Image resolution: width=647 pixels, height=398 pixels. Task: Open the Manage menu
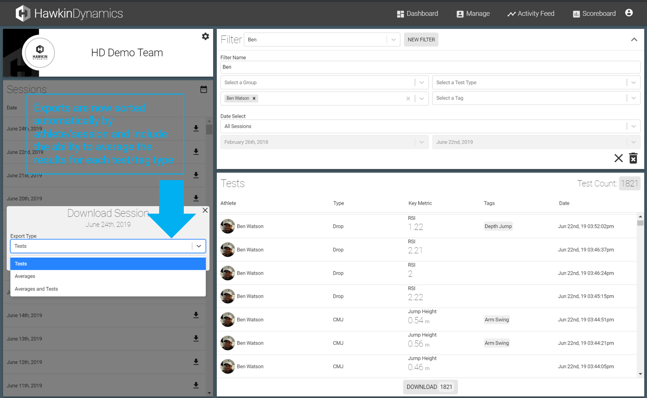[x=473, y=14]
